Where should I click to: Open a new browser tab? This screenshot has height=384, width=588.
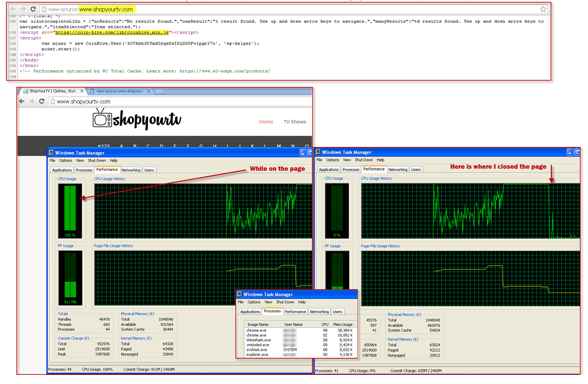tap(160, 91)
